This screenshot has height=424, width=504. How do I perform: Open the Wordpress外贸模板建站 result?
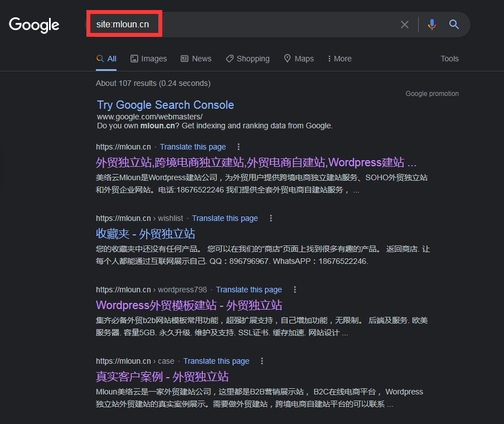(189, 305)
